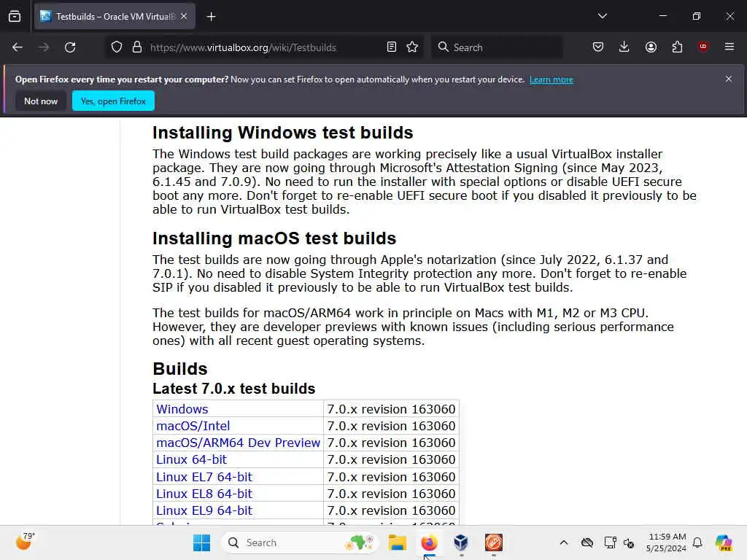Go forward with the forward arrow
This screenshot has height=560, width=747.
pyautogui.click(x=44, y=47)
